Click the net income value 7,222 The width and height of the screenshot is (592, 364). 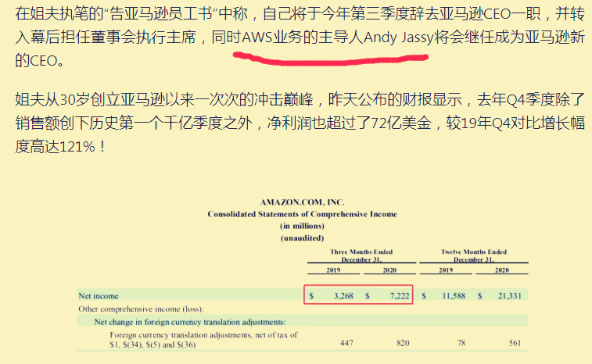(x=400, y=296)
